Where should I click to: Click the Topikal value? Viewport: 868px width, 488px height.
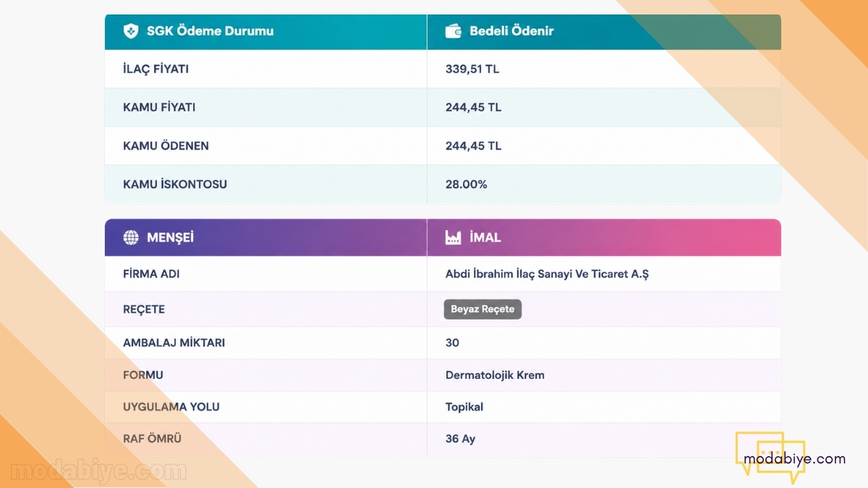[x=464, y=407]
